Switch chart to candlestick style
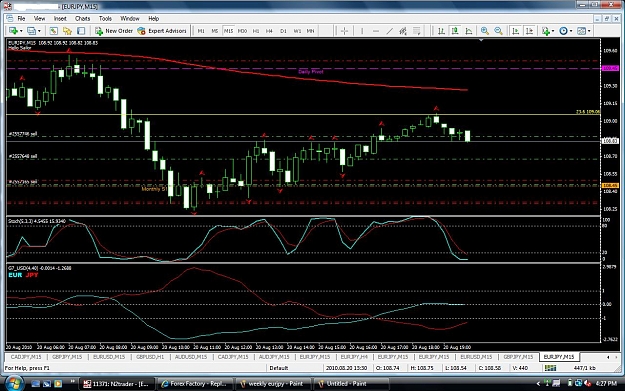The image size is (625, 391). click(455, 31)
